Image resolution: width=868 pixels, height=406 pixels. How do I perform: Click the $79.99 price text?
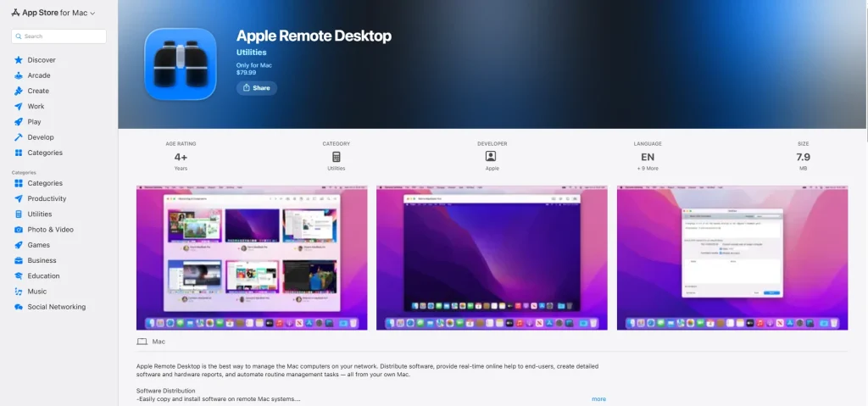pos(247,73)
